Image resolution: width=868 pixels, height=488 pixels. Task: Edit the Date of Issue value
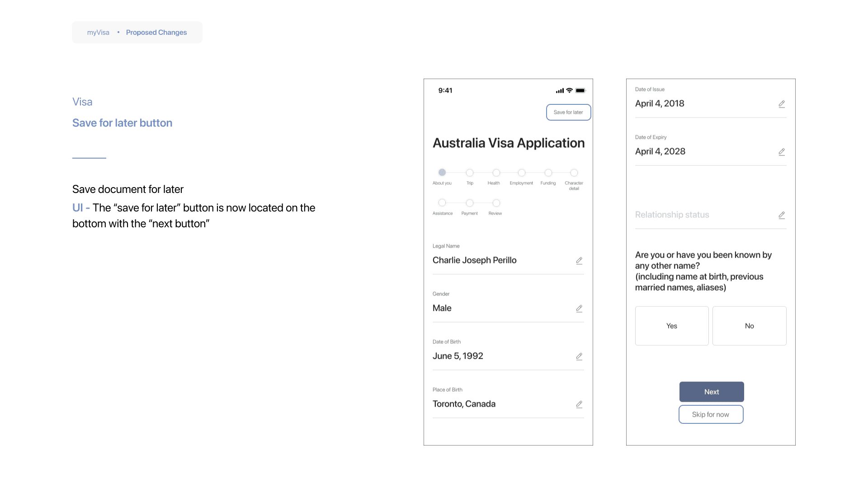click(782, 104)
